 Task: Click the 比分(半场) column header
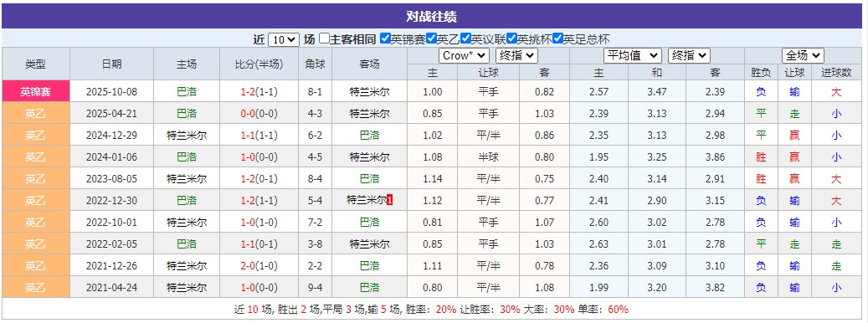[259, 64]
